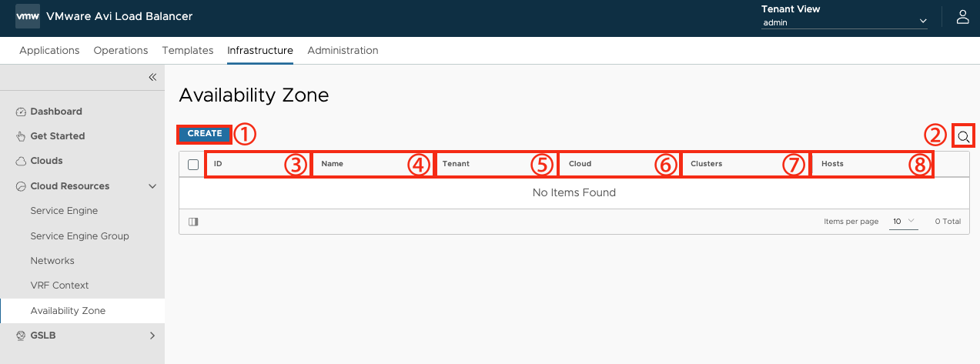Click the 0 Total count text
The width and height of the screenshot is (980, 364).
tap(948, 222)
